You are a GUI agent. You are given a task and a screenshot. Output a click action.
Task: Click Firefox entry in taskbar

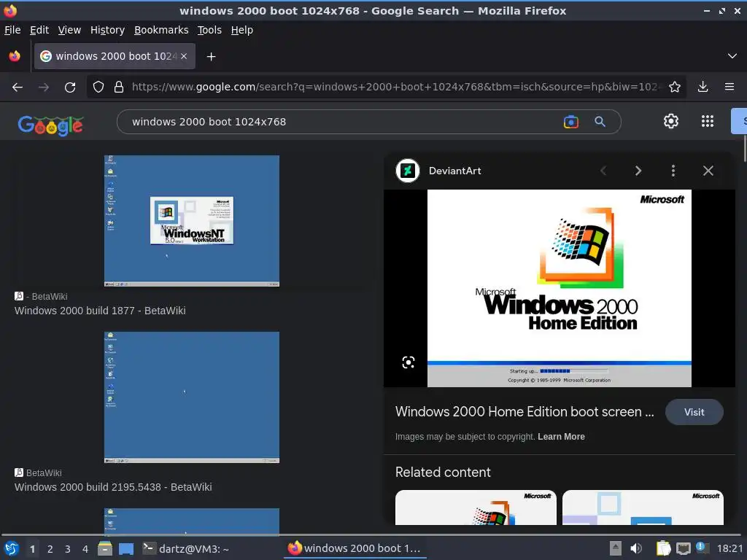click(x=355, y=548)
